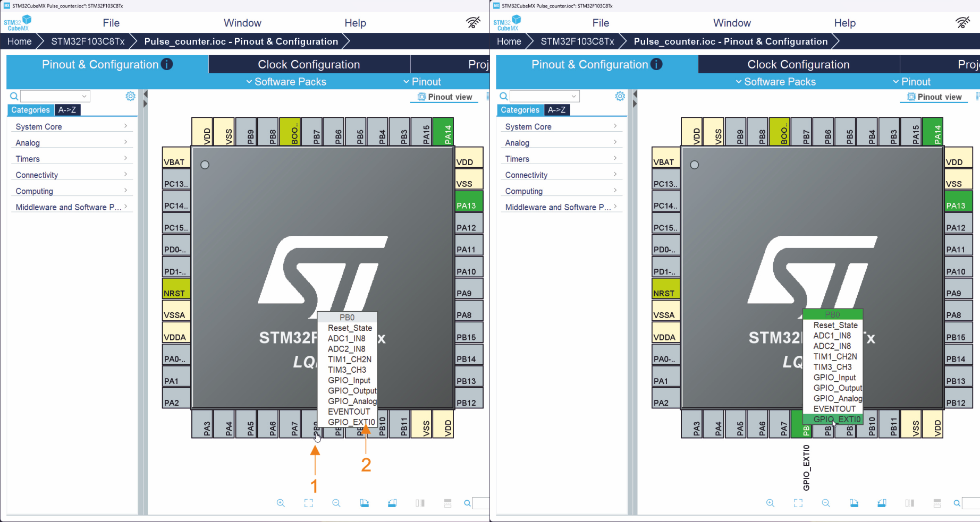980x522 pixels.
Task: Click NRST pin on right window's chip
Action: tap(666, 288)
